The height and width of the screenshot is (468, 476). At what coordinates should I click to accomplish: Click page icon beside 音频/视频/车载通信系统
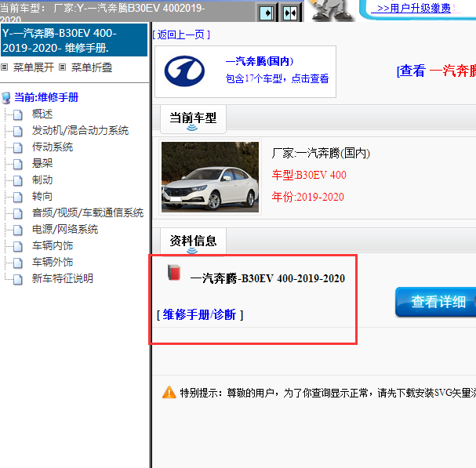(x=18, y=213)
